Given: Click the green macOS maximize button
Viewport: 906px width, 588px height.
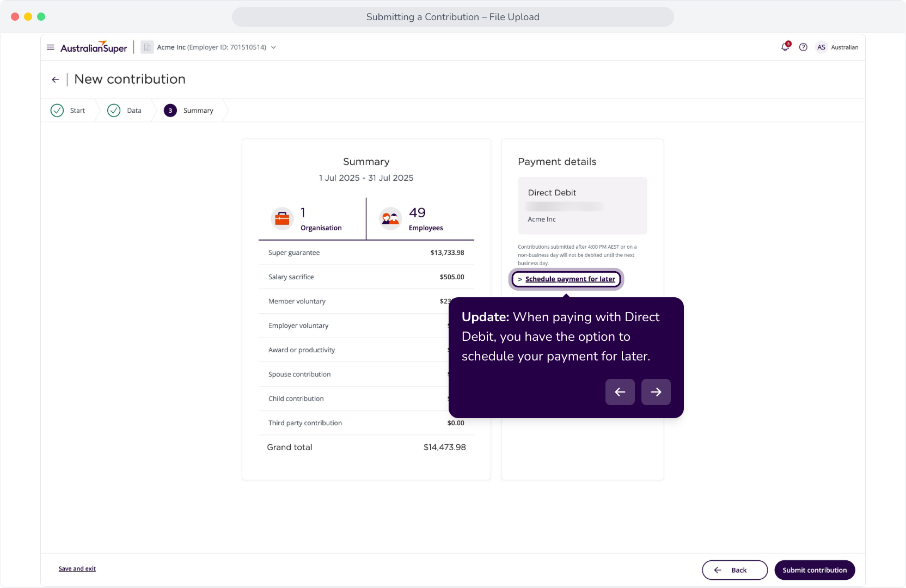Looking at the screenshot, I should [41, 17].
